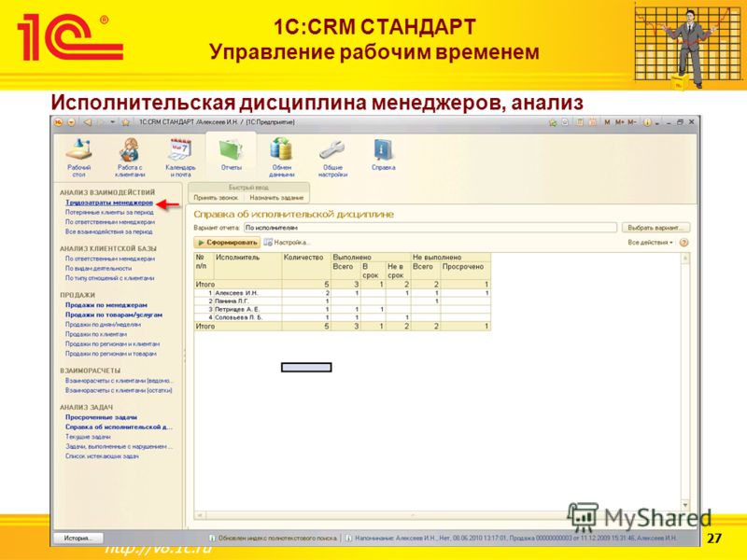The image size is (747, 560).
Task: Select the Петрищев А. Е. cell
Action: pyautogui.click(x=247, y=309)
